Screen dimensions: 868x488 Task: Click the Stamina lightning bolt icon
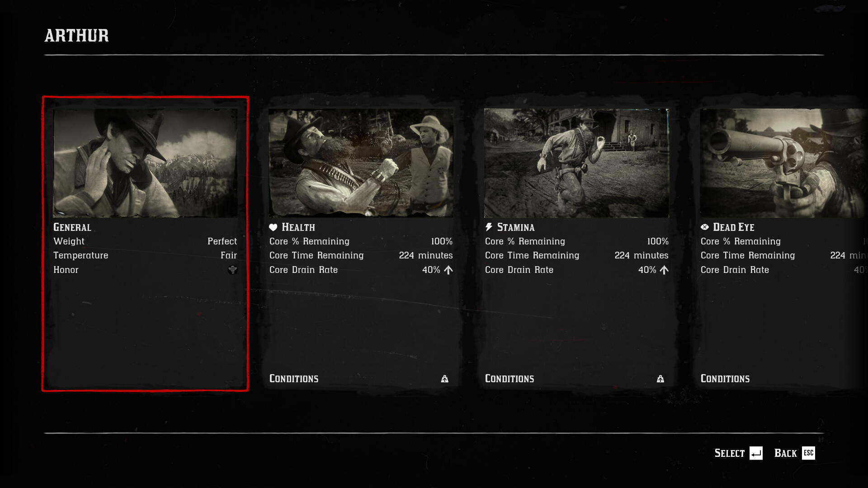(x=489, y=227)
